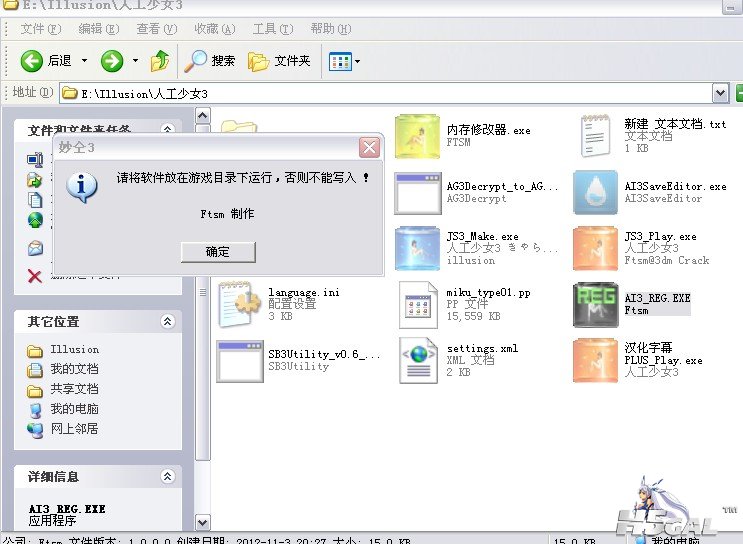This screenshot has width=743, height=544.
Task: Select the miku_type01.pp file icon
Action: pyautogui.click(x=418, y=304)
